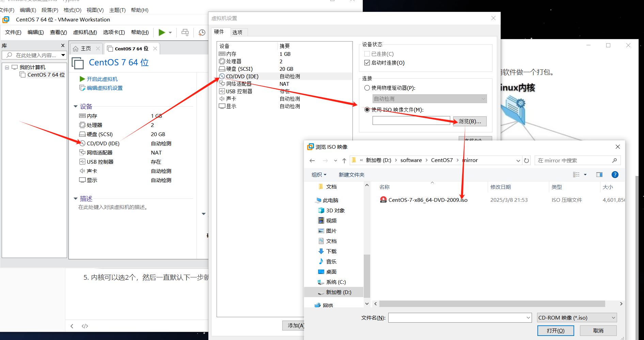This screenshot has width=644, height=340.
Task: Click the 开启此虚拟机 link
Action: coord(102,79)
